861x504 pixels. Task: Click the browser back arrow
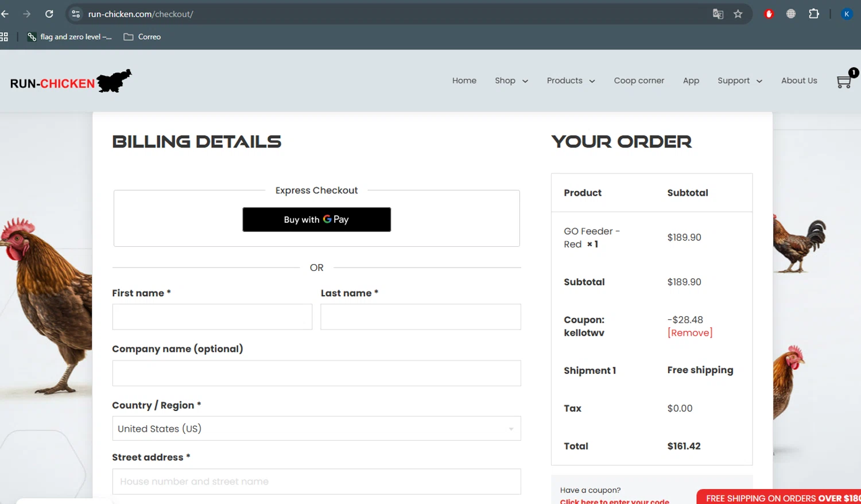point(5,14)
